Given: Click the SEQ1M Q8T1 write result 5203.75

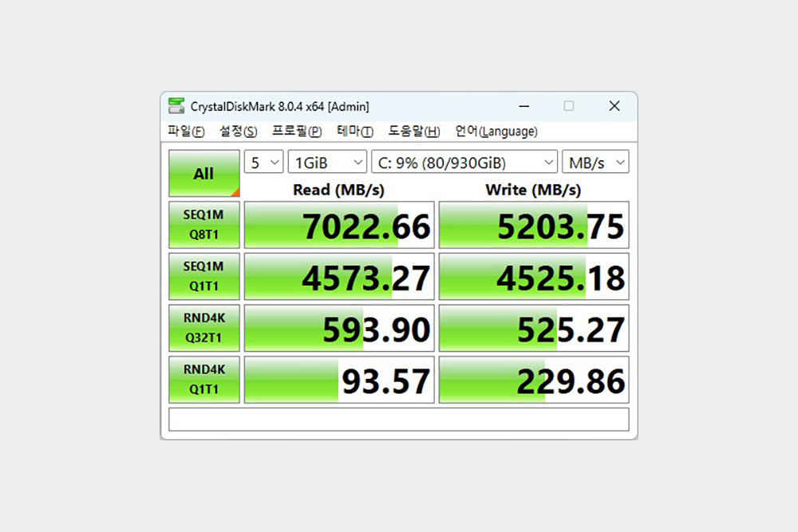Looking at the screenshot, I should click(534, 225).
